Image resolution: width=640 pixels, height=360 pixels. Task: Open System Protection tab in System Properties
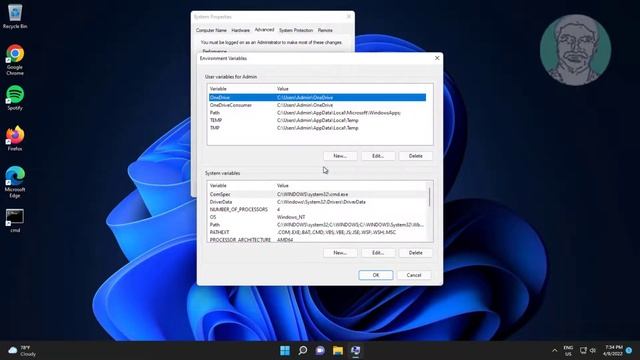click(x=296, y=30)
